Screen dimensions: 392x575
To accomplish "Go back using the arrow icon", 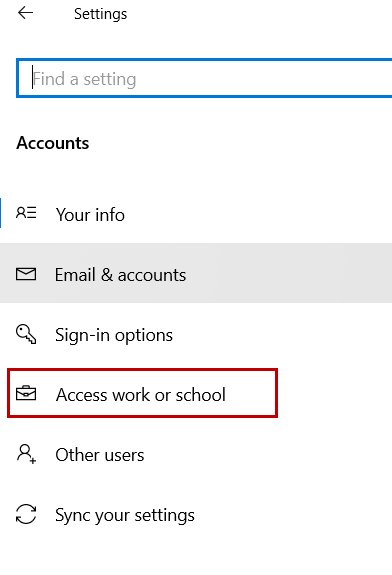I will tap(25, 13).
